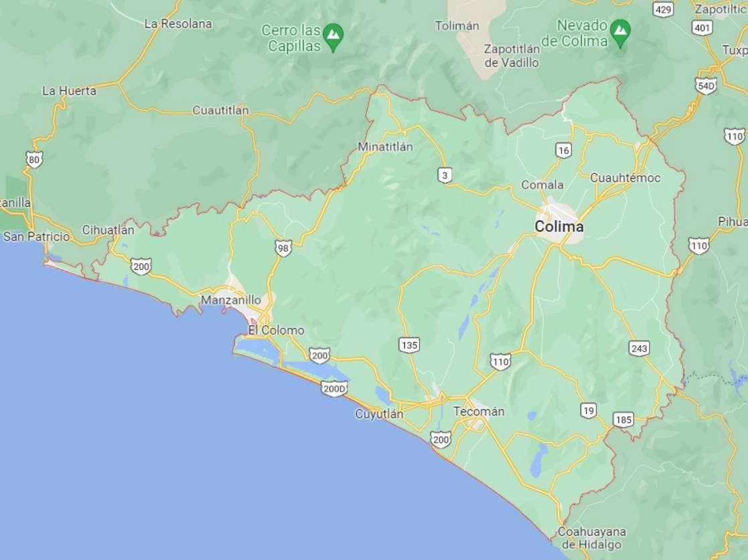Click the Coahuayana de Hidalgo label

pos(591,538)
